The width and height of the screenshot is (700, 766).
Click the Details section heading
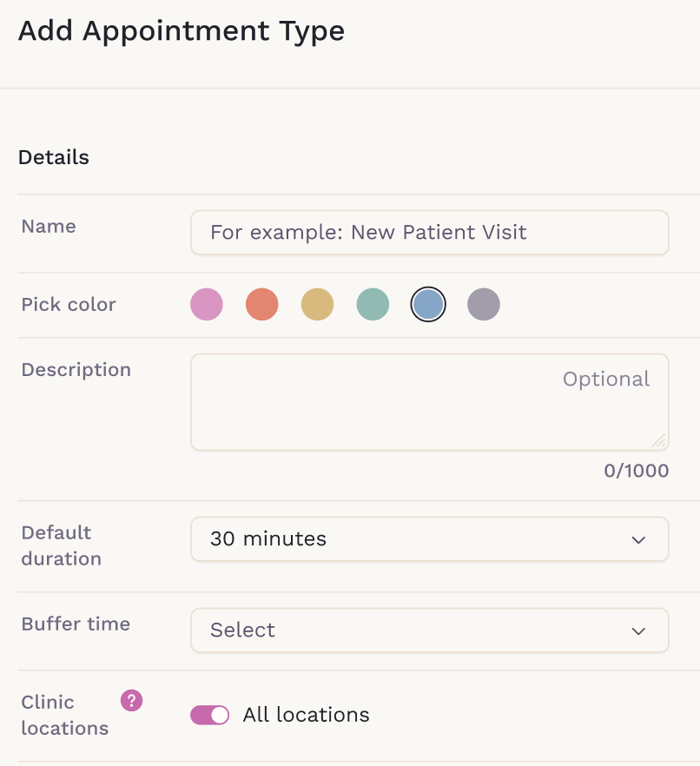pos(54,157)
